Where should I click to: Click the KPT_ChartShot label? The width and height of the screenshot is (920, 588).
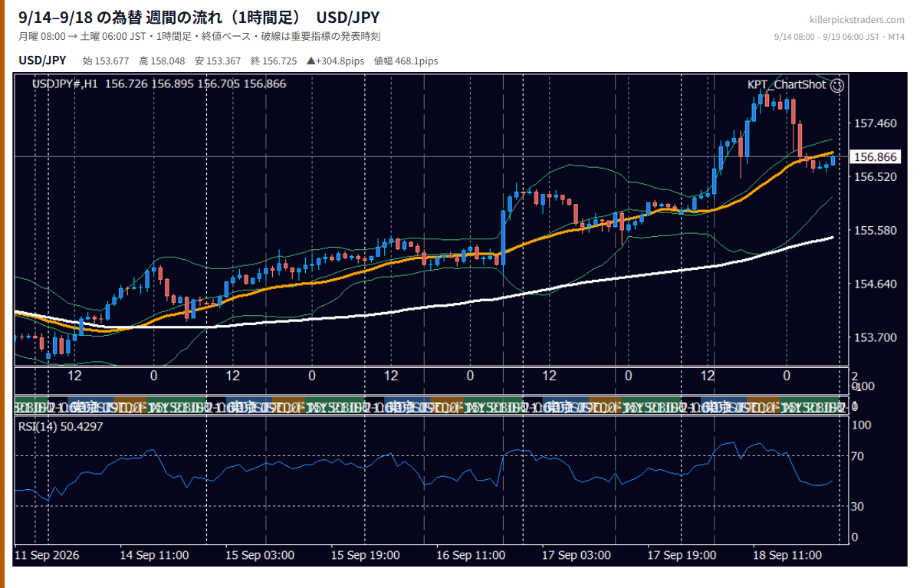click(787, 84)
